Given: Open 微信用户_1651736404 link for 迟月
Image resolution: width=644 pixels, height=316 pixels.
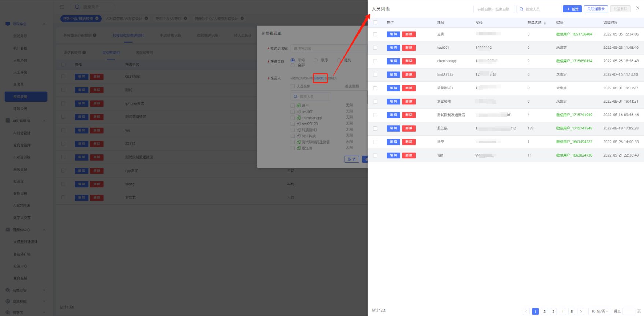Looking at the screenshot, I should 574,34.
